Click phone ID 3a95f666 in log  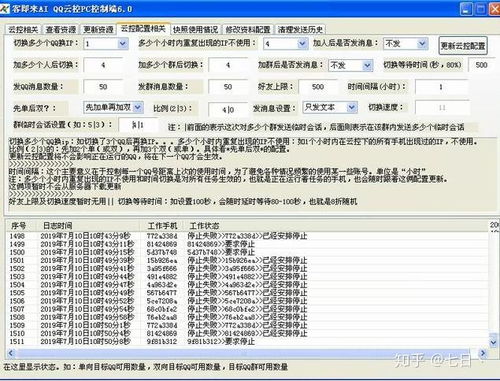162,268
